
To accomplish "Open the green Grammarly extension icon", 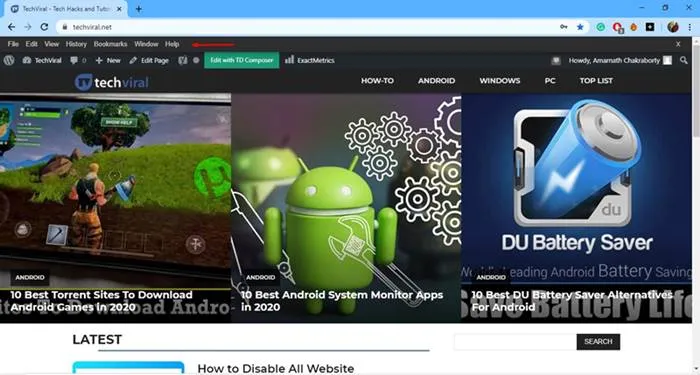I will 601,27.
